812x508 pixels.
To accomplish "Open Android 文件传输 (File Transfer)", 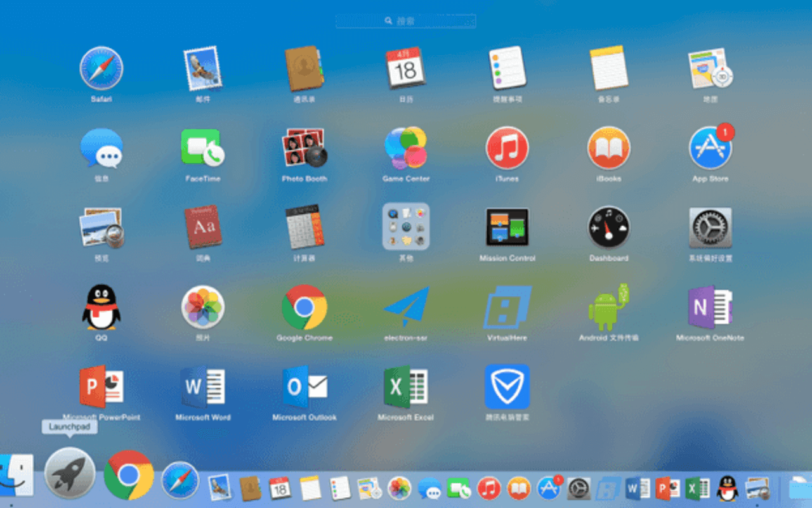I will point(609,307).
